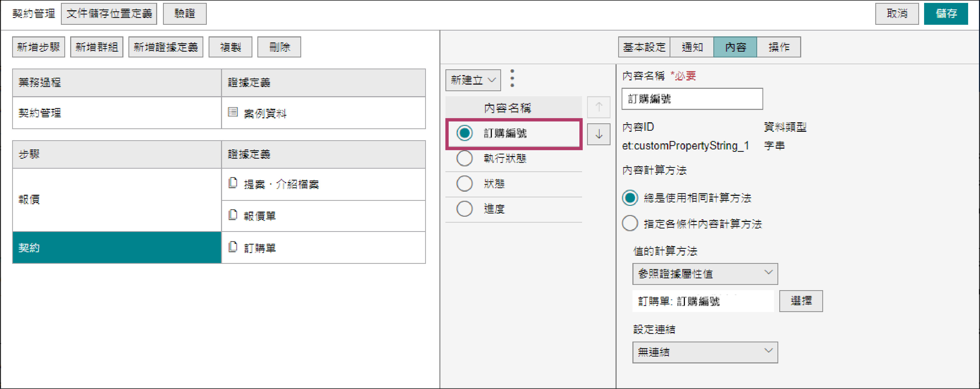Open the three-dot more options menu
This screenshot has height=389, width=980.
point(512,78)
